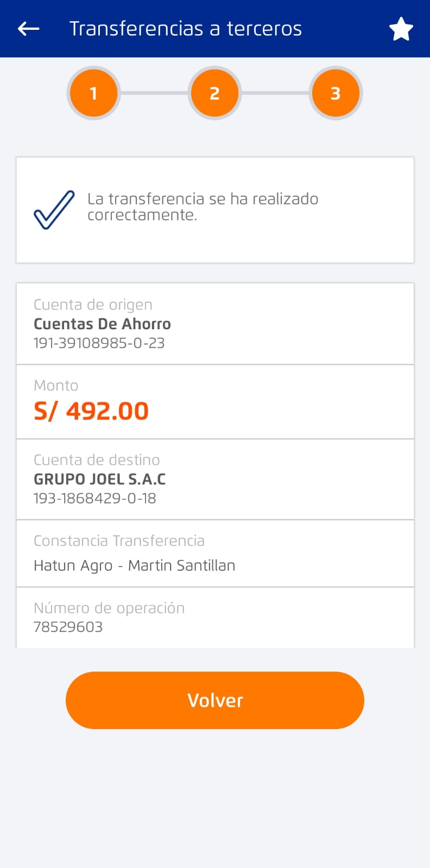
Task: Select step 1 circle
Action: pos(93,93)
